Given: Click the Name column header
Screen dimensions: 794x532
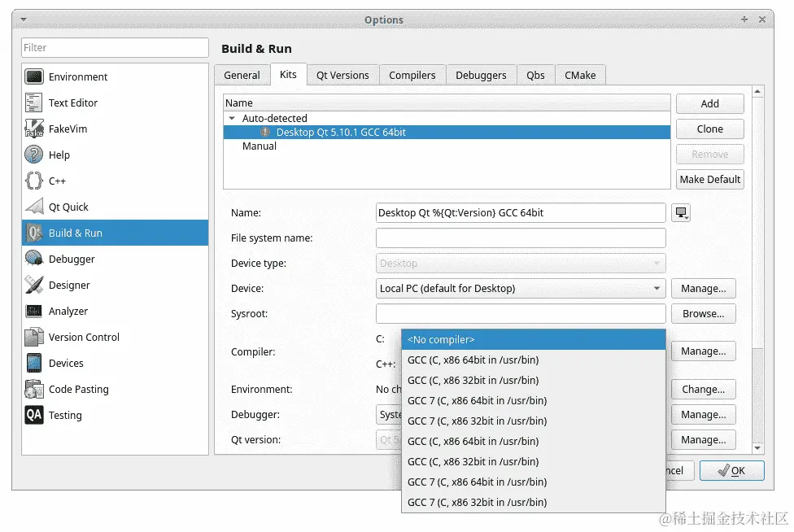Looking at the screenshot, I should pos(447,102).
